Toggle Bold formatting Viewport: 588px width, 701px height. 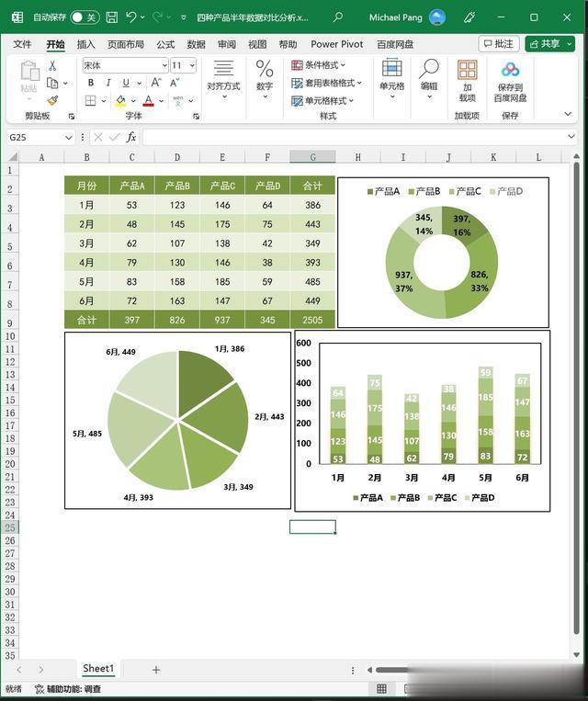click(x=91, y=83)
